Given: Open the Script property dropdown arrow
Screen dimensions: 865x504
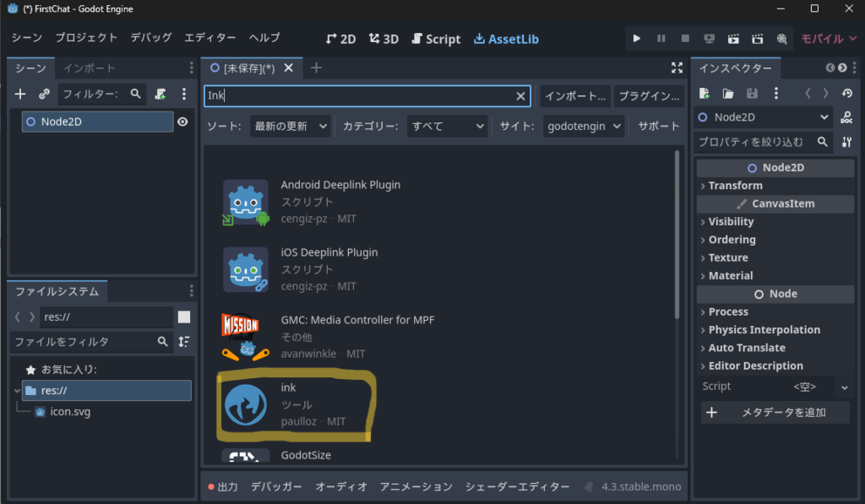Looking at the screenshot, I should coord(844,387).
